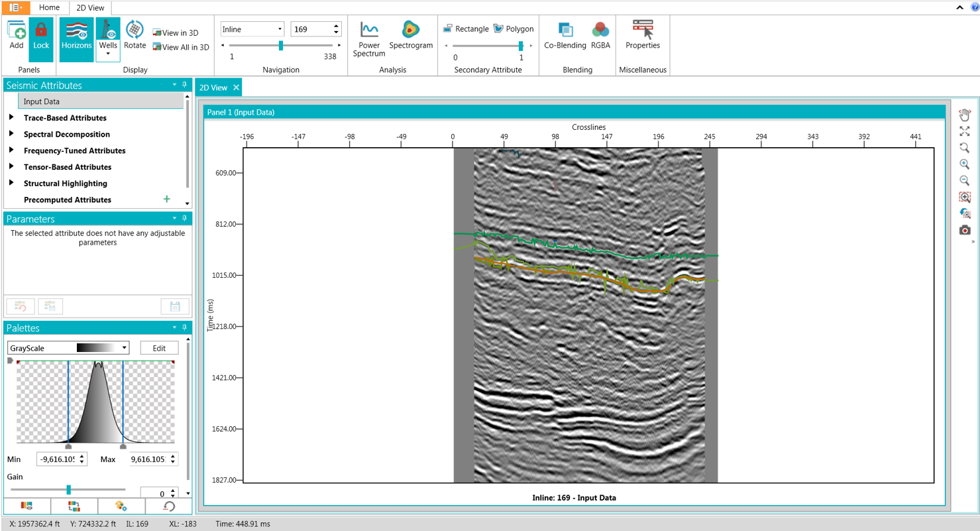The width and height of the screenshot is (980, 531).
Task: Click View All in 3D
Action: point(181,47)
